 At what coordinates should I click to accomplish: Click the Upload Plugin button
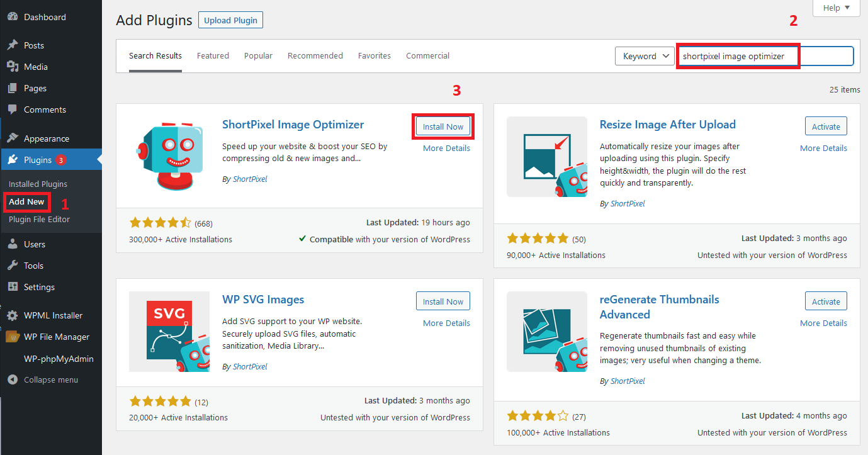pos(230,20)
